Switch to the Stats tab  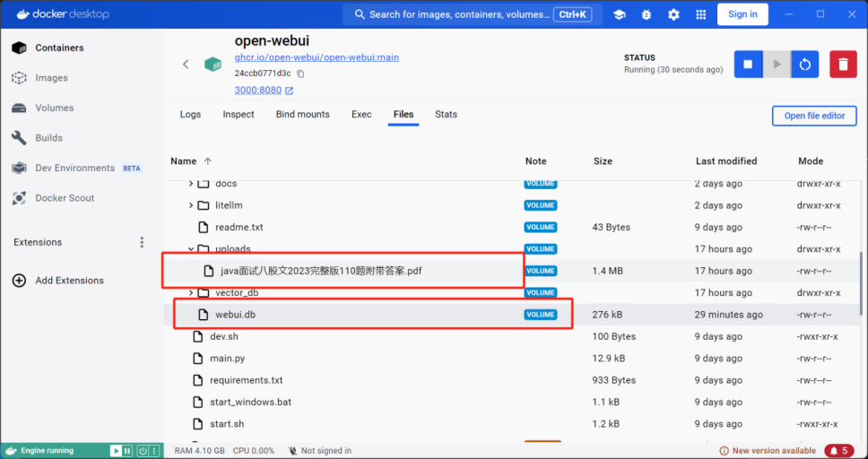pyautogui.click(x=447, y=115)
